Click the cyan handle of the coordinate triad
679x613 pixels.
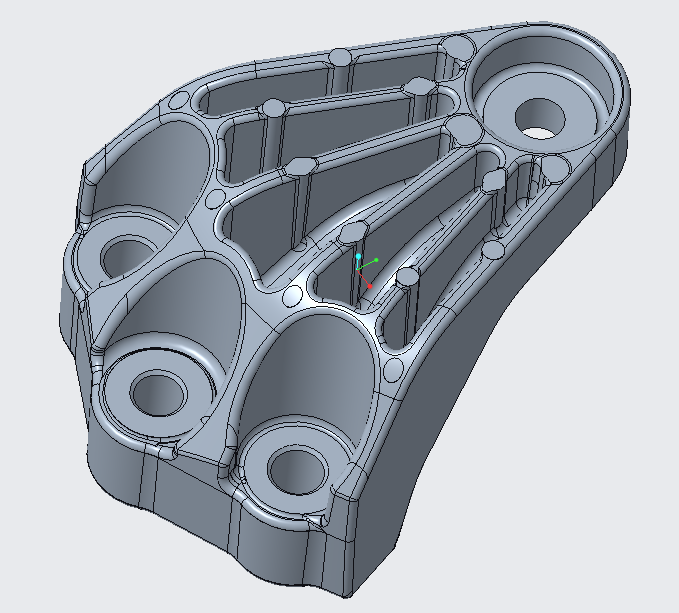(x=358, y=257)
